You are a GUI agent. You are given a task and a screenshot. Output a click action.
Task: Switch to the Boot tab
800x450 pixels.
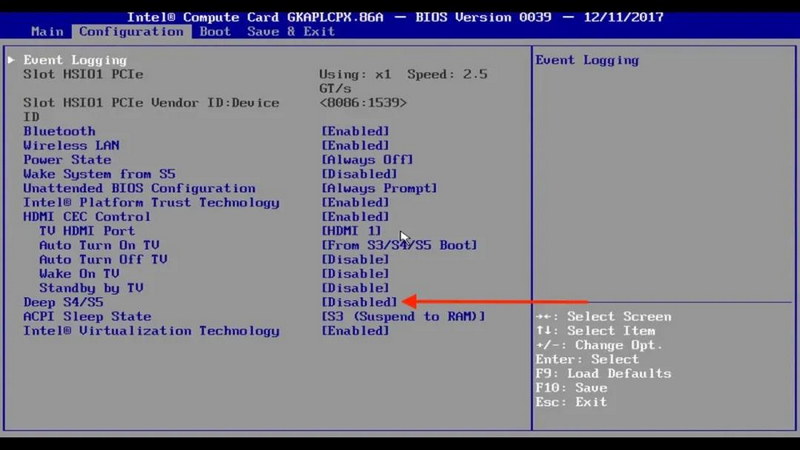coord(215,32)
